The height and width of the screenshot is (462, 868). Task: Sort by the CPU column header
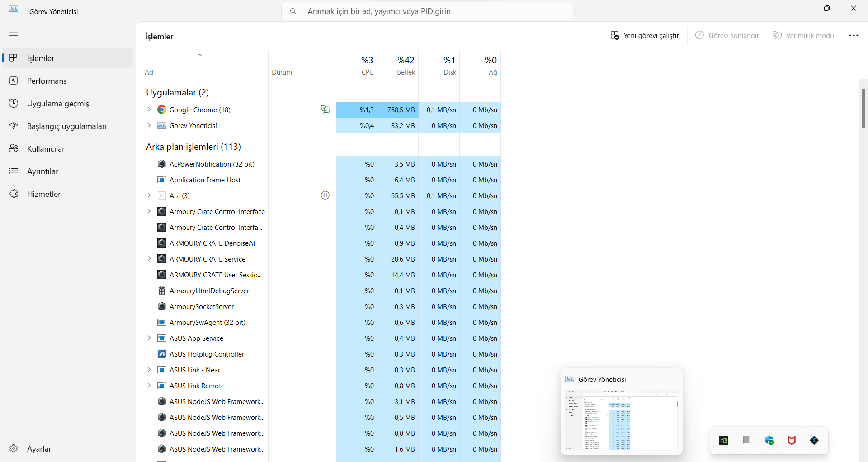click(x=357, y=65)
